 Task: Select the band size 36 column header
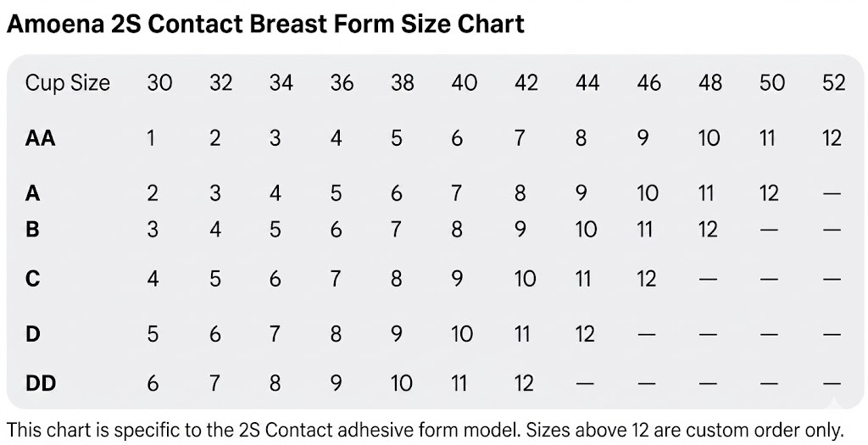pos(342,83)
